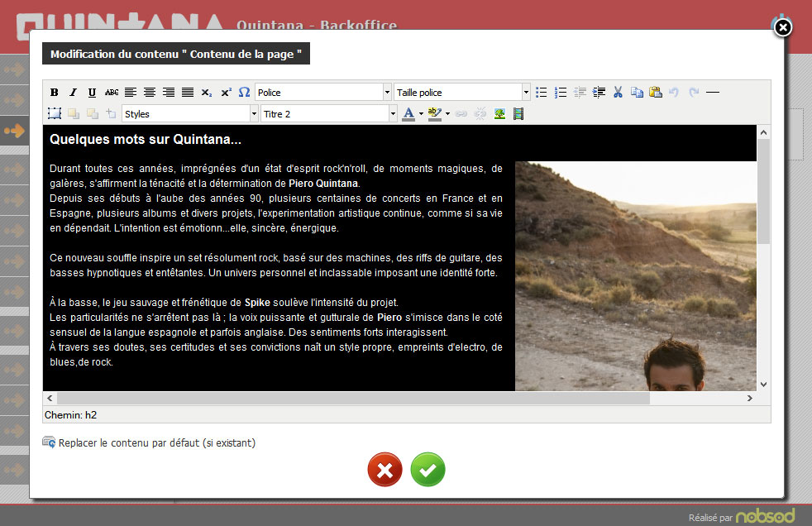Insert a bulleted list

point(541,92)
